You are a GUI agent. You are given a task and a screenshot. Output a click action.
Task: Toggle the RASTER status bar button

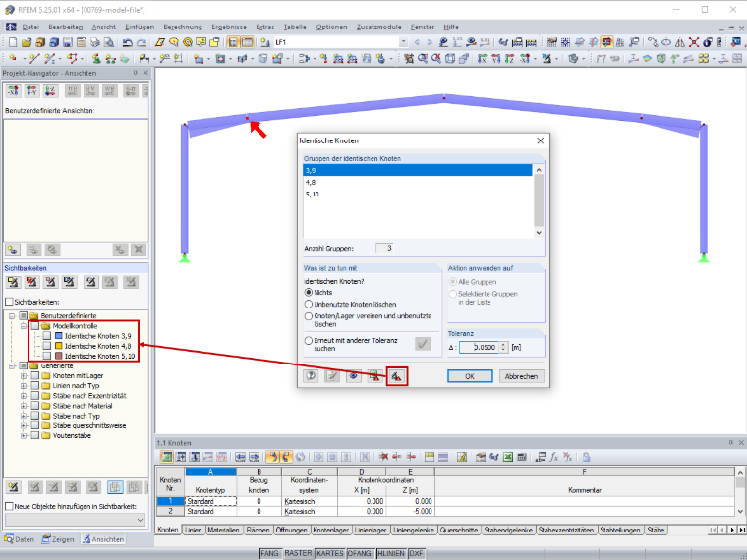298,553
